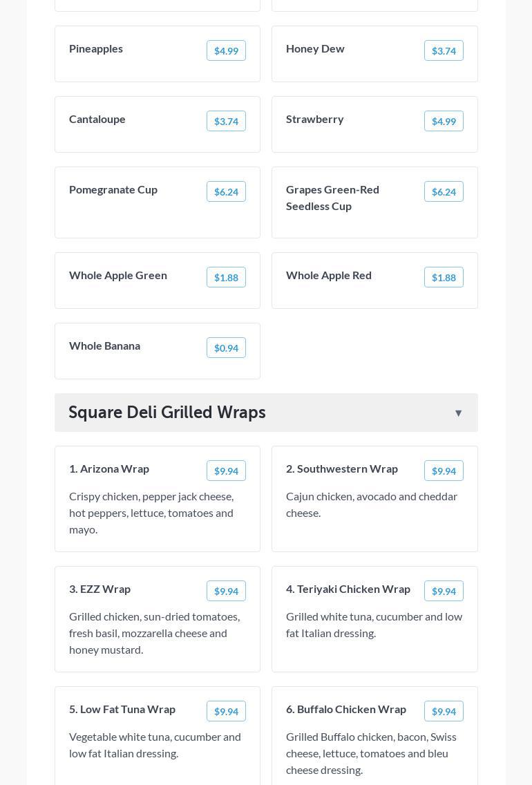Click the Square Deli Grilled Wraps heading

(167, 413)
